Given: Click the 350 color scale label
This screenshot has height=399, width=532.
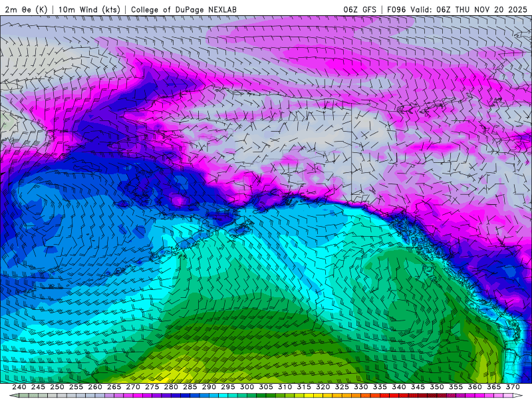Looking at the screenshot, I should point(437,387).
